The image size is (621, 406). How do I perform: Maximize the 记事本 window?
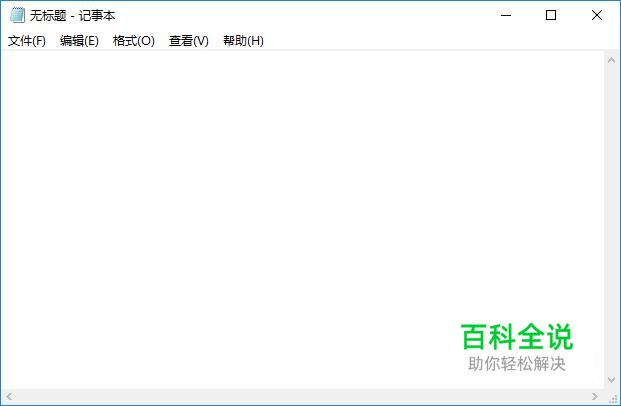coord(551,15)
